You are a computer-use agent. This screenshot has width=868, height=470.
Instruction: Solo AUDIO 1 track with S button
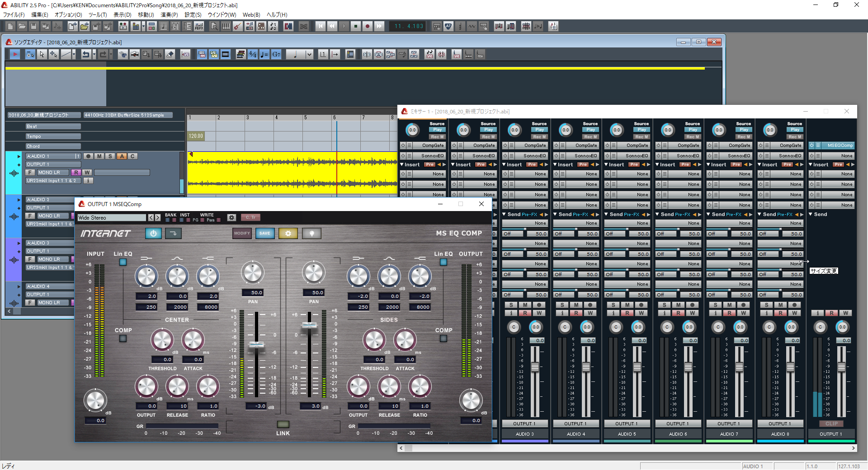point(110,156)
